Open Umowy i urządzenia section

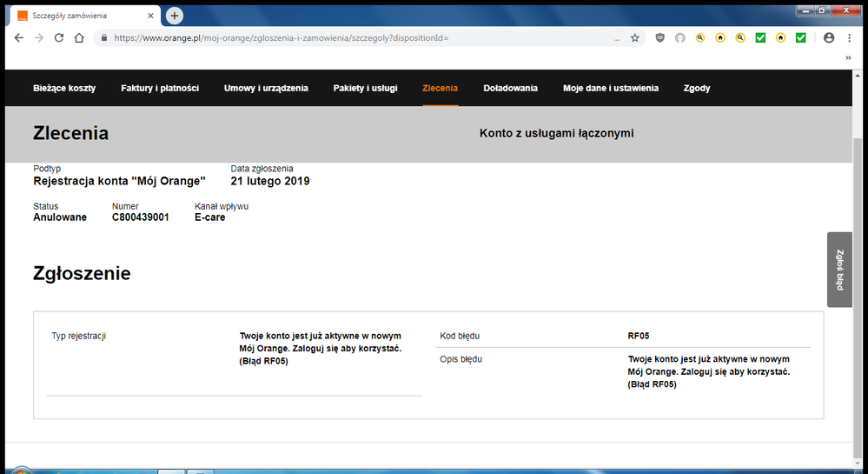(266, 88)
